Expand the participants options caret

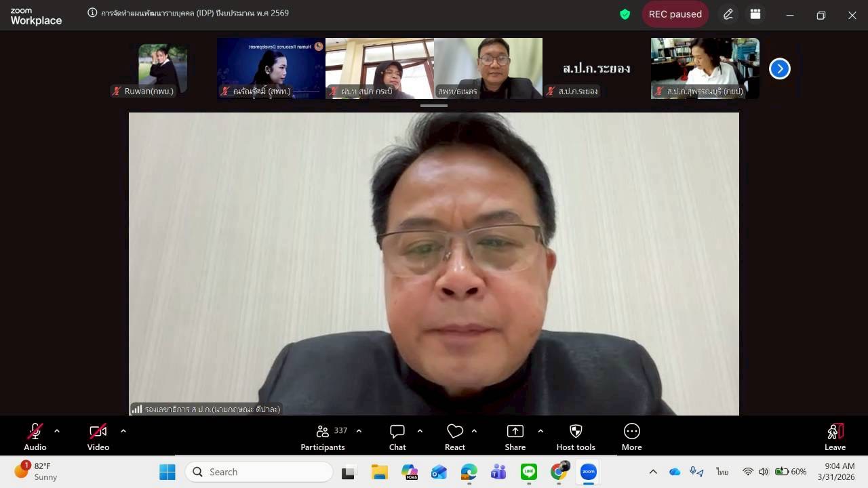click(359, 431)
